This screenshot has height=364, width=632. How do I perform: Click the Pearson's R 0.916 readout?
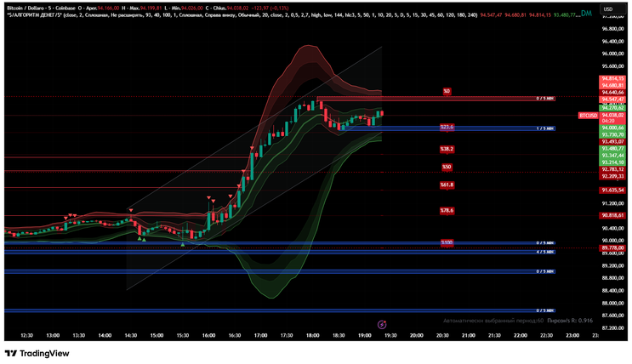(x=570, y=321)
